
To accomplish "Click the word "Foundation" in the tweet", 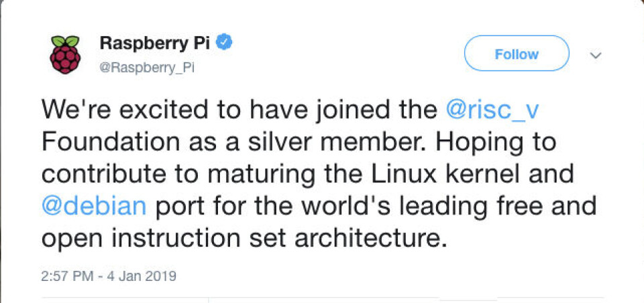I will 111,141.
